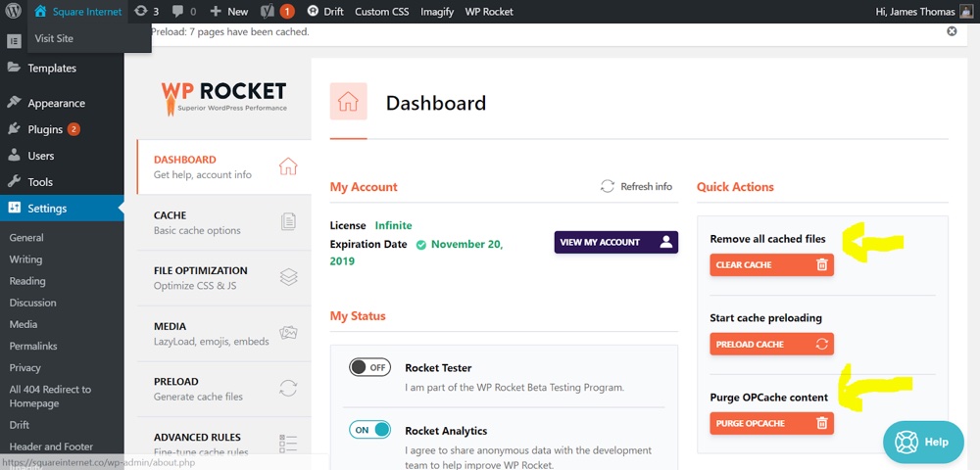
Task: Click the image icon beside Media
Action: coord(288,333)
